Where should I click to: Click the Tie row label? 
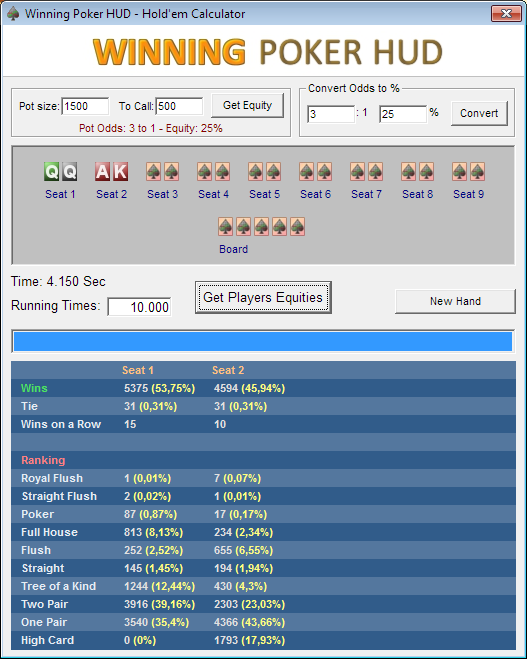(29, 406)
